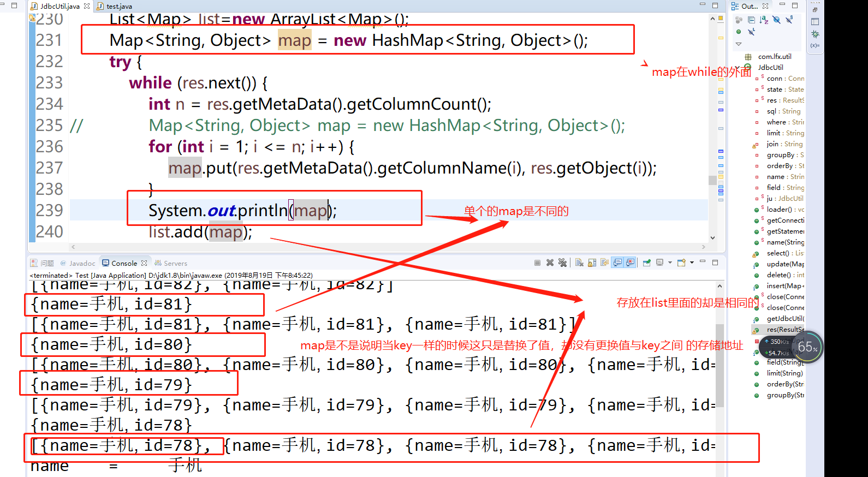This screenshot has height=477, width=868.
Task: Toggle Hide Local Types in Outline
Action: [x=751, y=32]
